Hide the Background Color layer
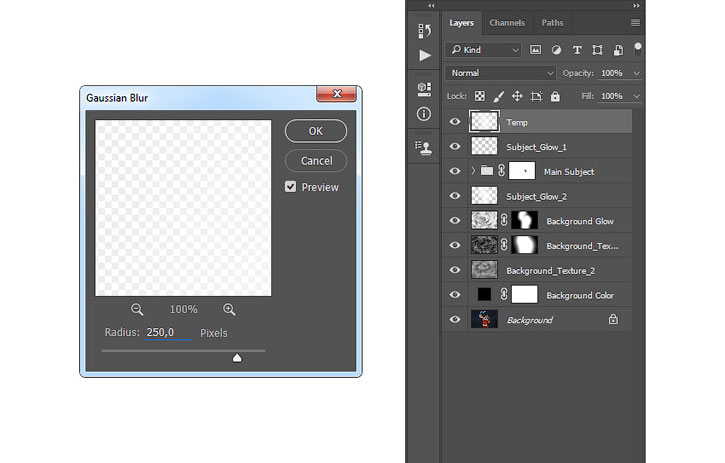This screenshot has width=725, height=463. click(455, 295)
